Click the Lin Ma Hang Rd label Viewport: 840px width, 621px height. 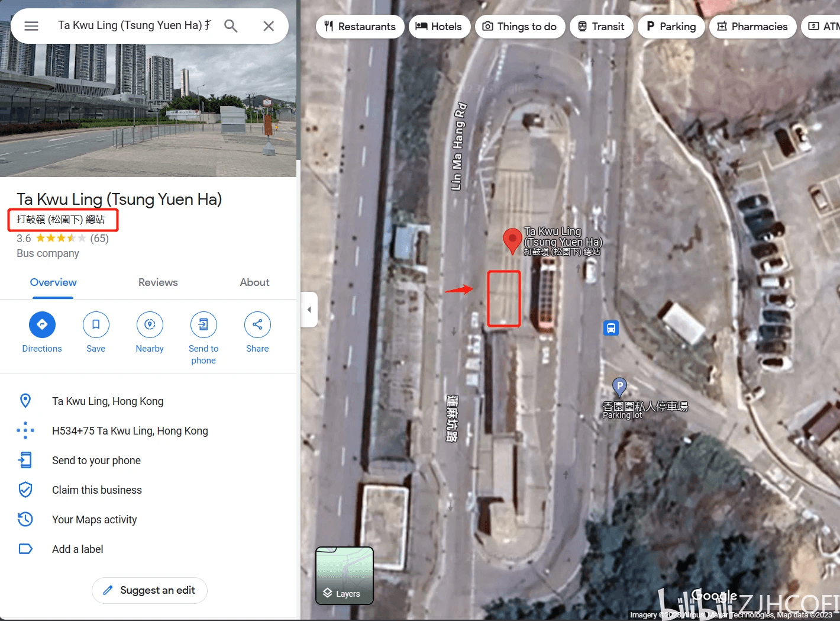tap(459, 146)
